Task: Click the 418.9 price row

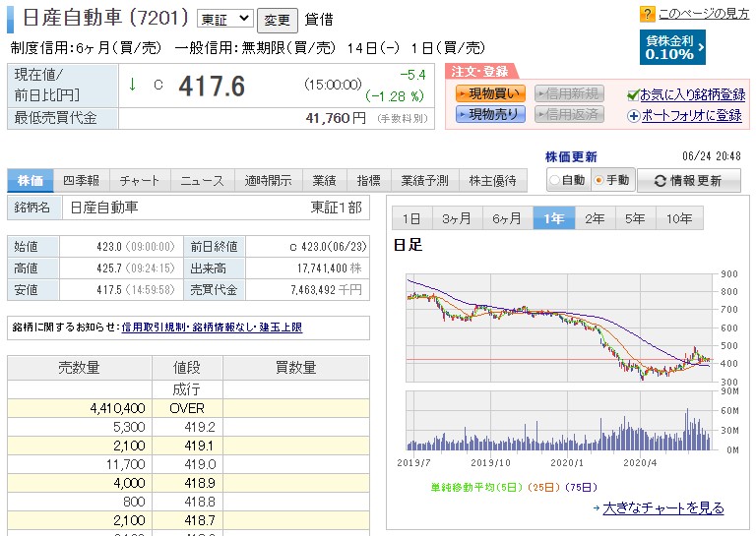Action: click(x=189, y=483)
